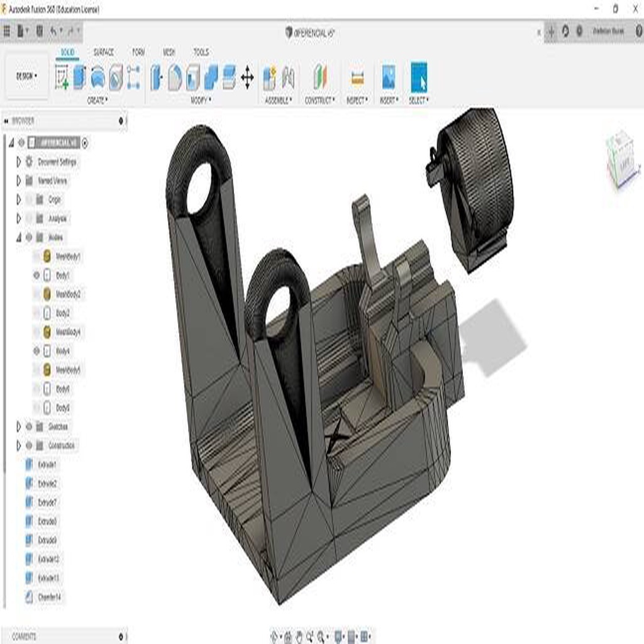Switch to the Surface tab
Image resolution: width=644 pixels, height=644 pixels.
click(104, 52)
